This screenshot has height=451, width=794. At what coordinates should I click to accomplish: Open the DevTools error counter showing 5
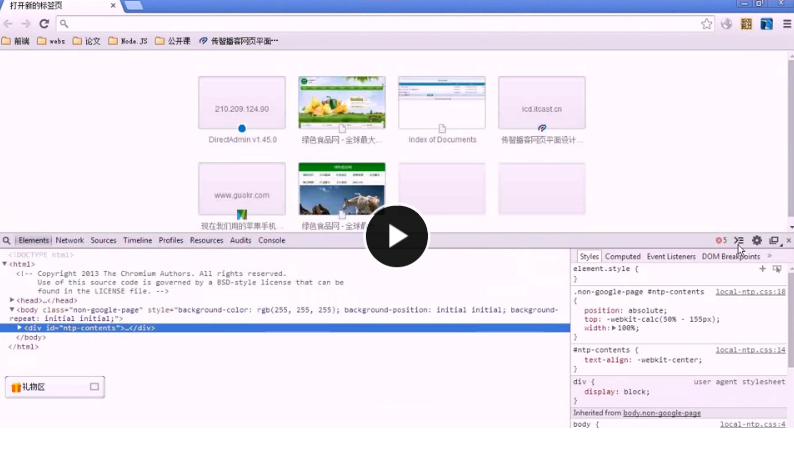[721, 240]
